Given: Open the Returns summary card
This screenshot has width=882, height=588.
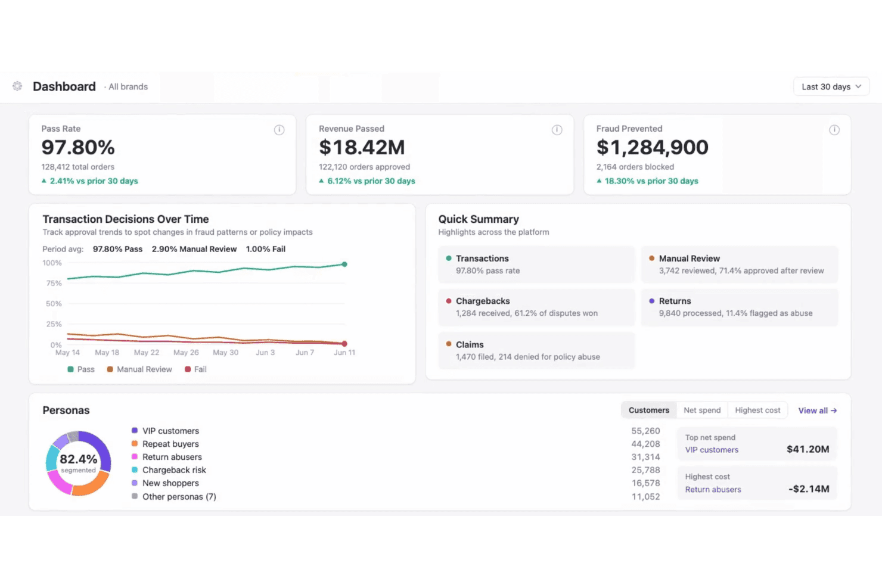Looking at the screenshot, I should pyautogui.click(x=740, y=307).
